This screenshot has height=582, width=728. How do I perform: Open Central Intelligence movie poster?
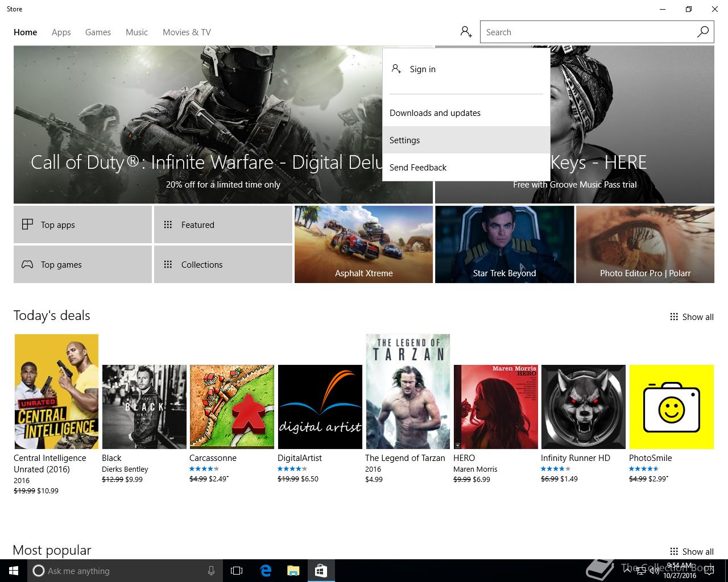pyautogui.click(x=56, y=392)
